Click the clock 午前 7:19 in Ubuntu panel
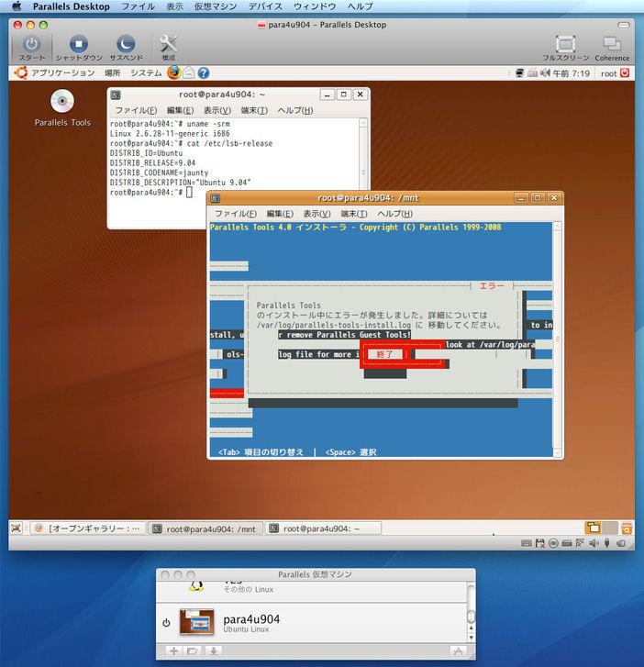Viewport: 644px width, 667px height. coord(572,73)
